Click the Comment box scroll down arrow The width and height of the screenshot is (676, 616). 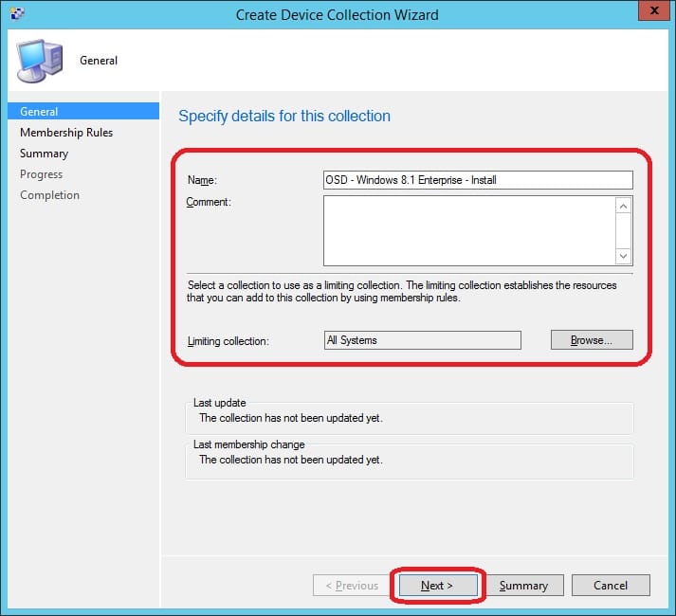point(624,256)
